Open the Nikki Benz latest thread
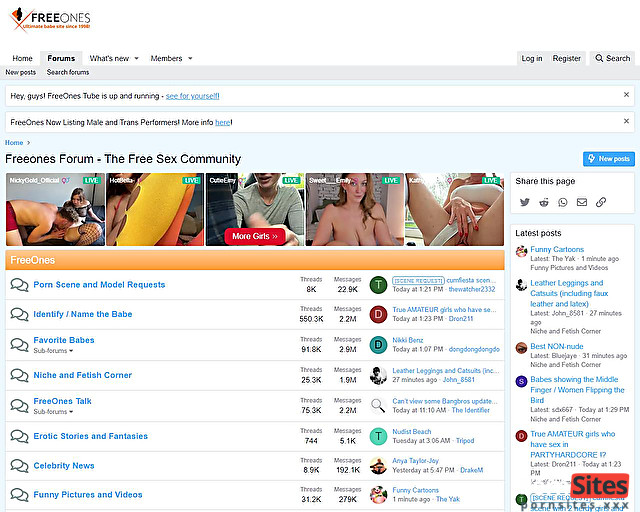 click(408, 340)
